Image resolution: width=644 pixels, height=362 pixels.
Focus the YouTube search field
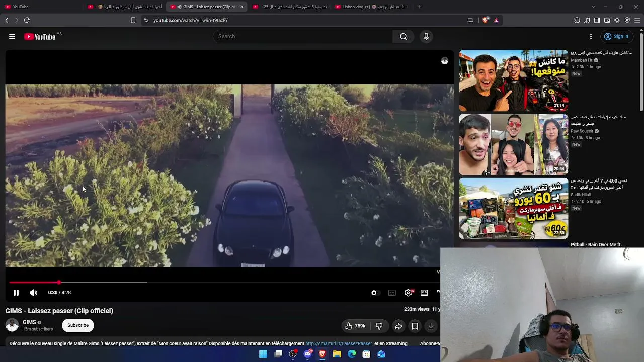pyautogui.click(x=303, y=36)
